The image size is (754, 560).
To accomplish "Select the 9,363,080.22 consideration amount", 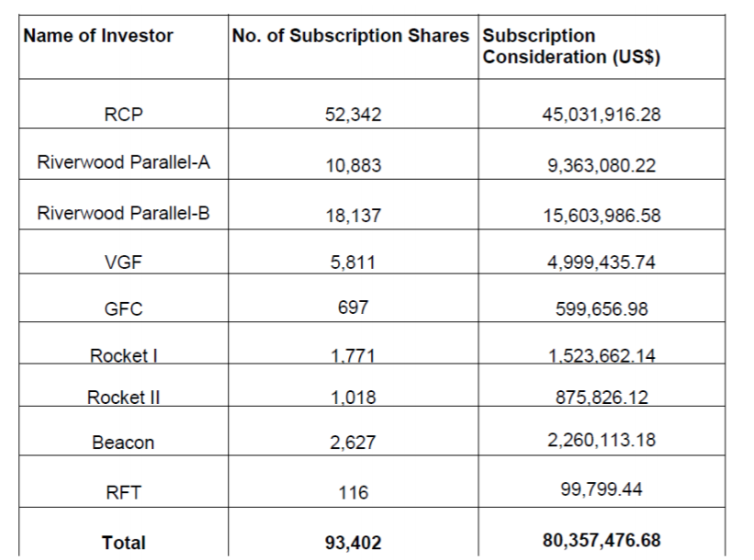I will click(x=602, y=167).
